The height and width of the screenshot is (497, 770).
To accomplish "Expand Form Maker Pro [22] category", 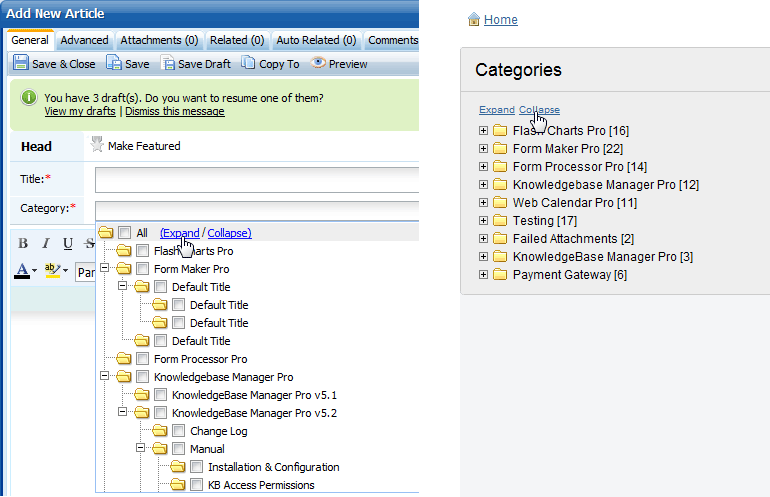I will [x=483, y=148].
